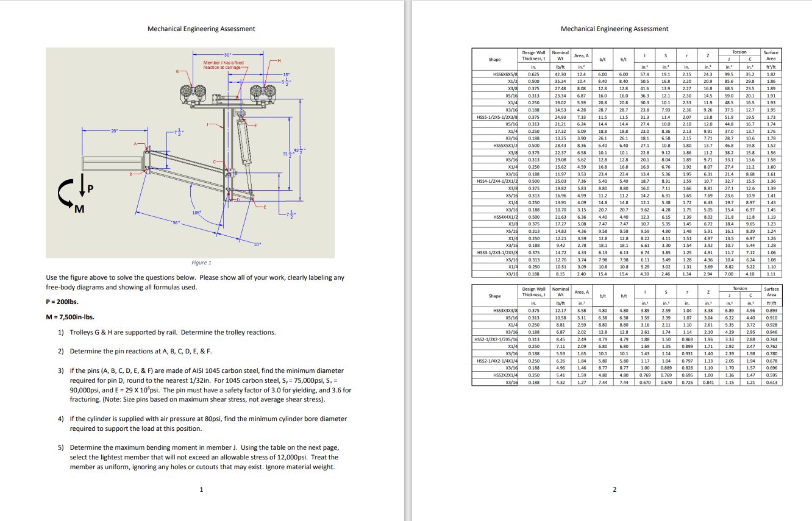The image size is (812, 521).
Task: Click the 57.4 moment of inertia cell
Action: (644, 74)
